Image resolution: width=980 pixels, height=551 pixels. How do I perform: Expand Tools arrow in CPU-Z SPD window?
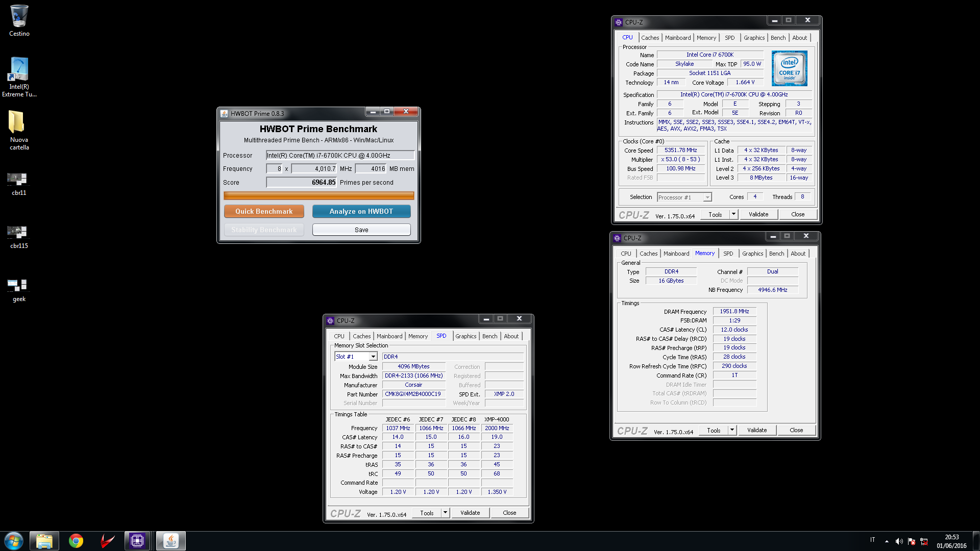[x=445, y=513]
